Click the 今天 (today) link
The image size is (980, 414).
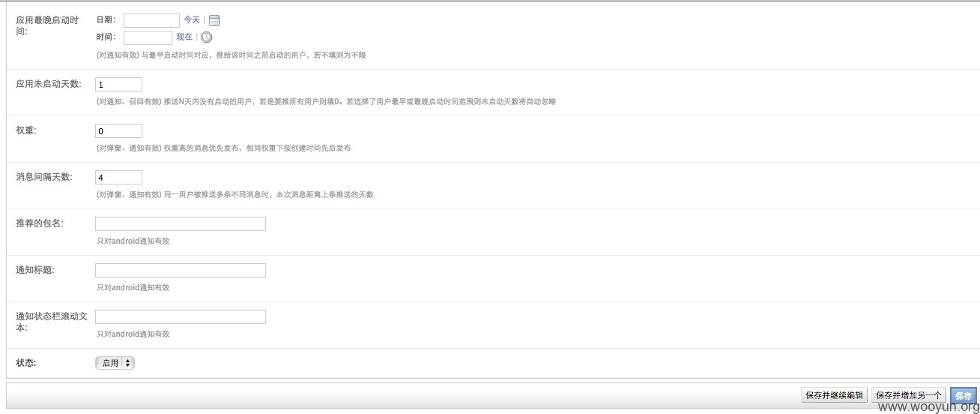[192, 20]
